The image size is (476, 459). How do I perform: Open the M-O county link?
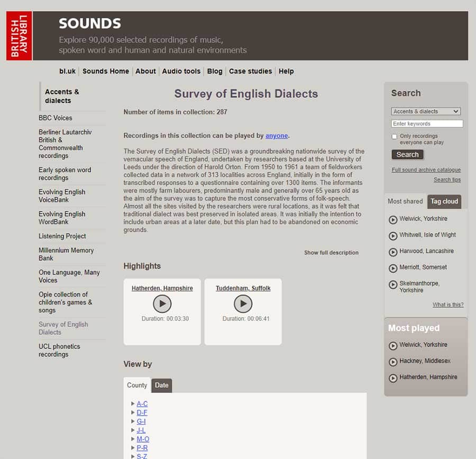tap(143, 439)
